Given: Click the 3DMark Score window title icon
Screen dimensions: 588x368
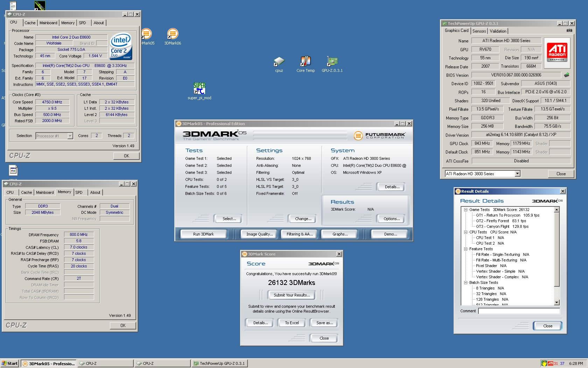Looking at the screenshot, I should click(244, 254).
